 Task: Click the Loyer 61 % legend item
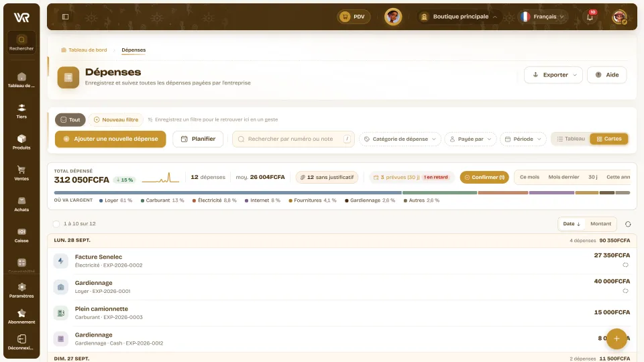(116, 200)
